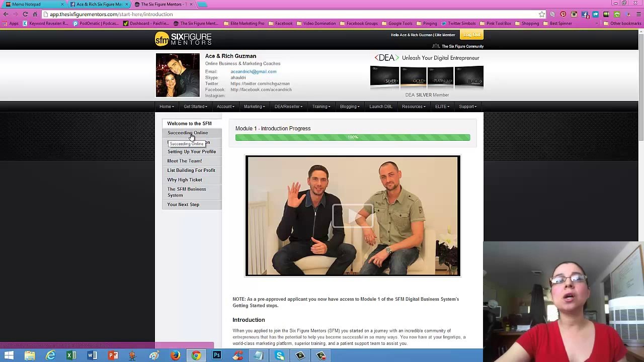Open the Twitter profile link

260,83
